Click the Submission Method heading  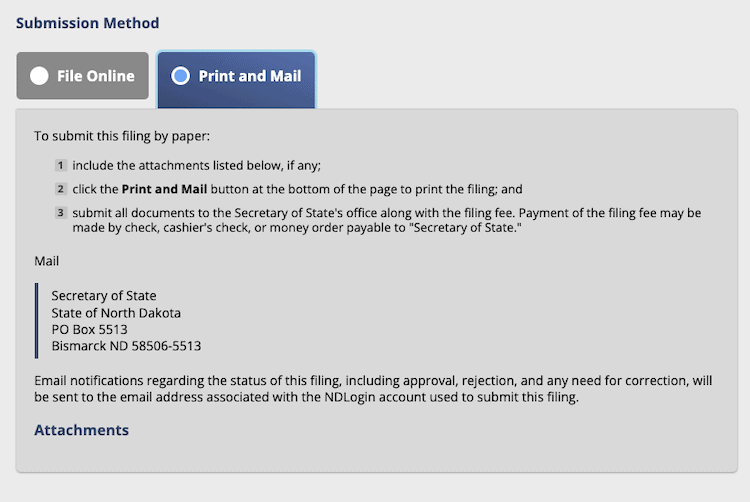[x=88, y=23]
